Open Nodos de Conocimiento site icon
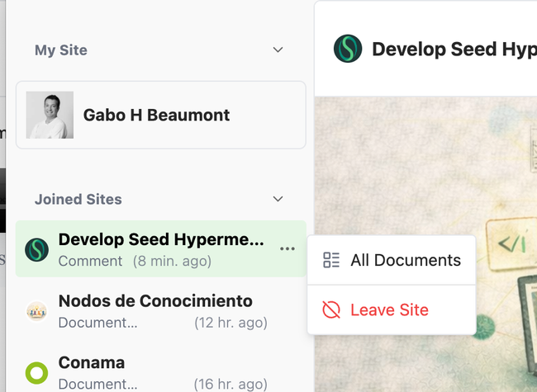 [36, 311]
